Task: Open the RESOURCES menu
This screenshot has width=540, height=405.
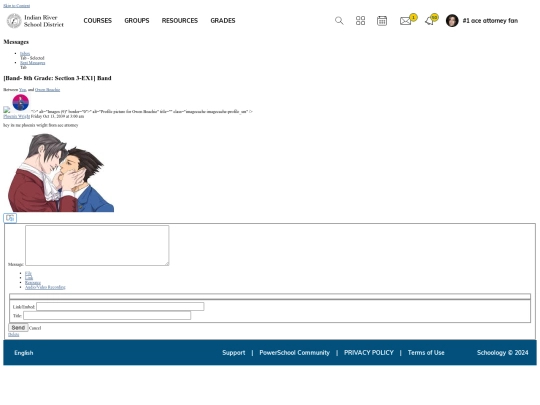Action: pos(180,21)
